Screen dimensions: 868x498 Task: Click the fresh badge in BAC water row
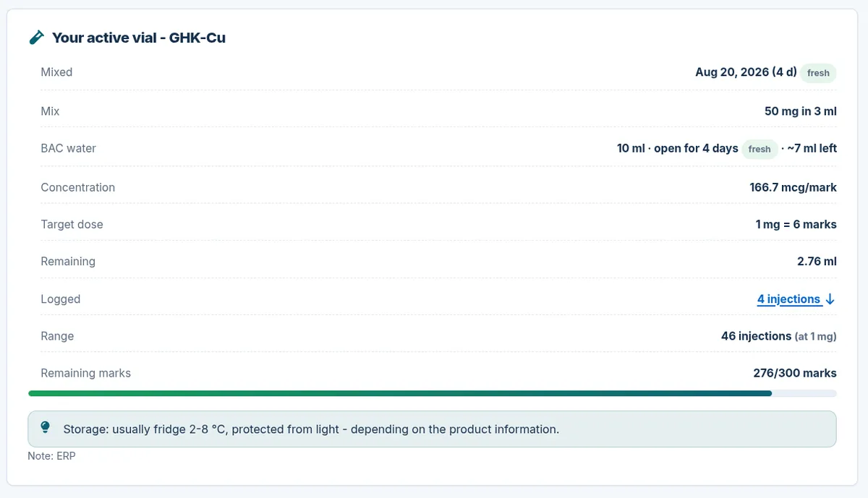[x=759, y=149]
